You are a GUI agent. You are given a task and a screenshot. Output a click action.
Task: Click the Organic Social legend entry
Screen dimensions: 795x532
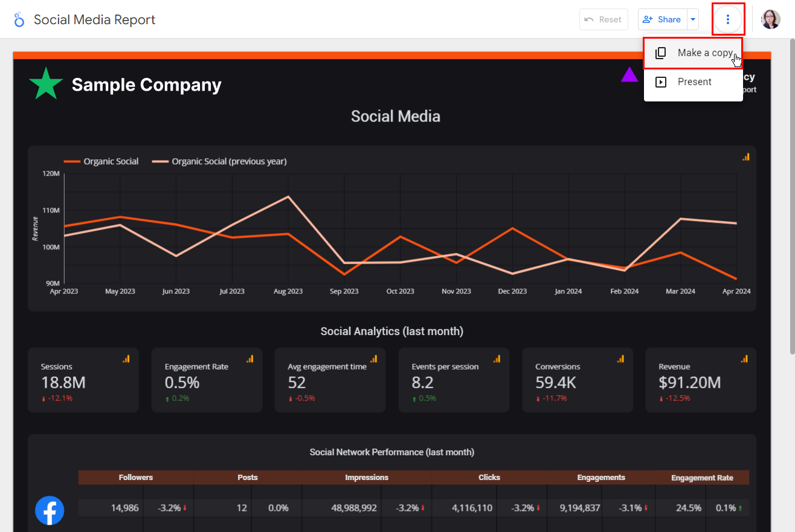(101, 161)
